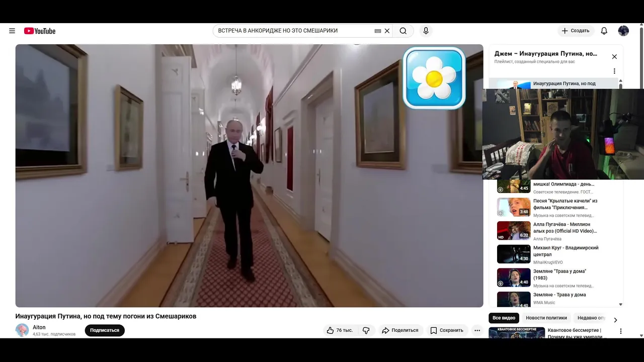Dislike the video
Image resolution: width=644 pixels, height=362 pixels.
[x=366, y=330]
